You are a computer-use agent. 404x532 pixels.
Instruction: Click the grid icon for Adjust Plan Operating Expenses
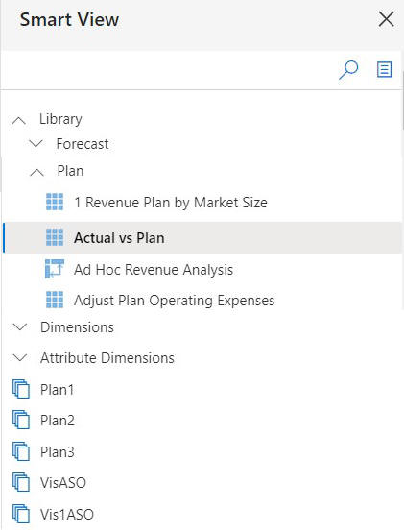click(55, 300)
